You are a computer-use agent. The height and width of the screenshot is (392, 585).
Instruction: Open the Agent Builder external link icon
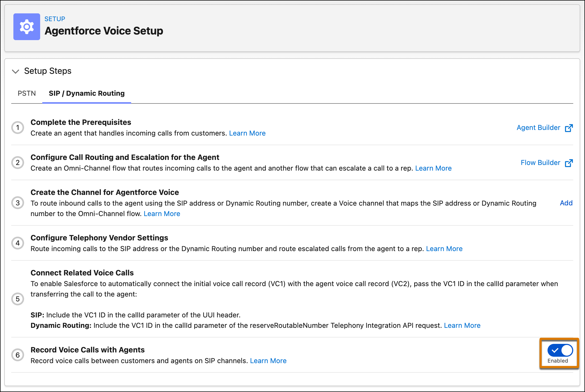tap(569, 128)
